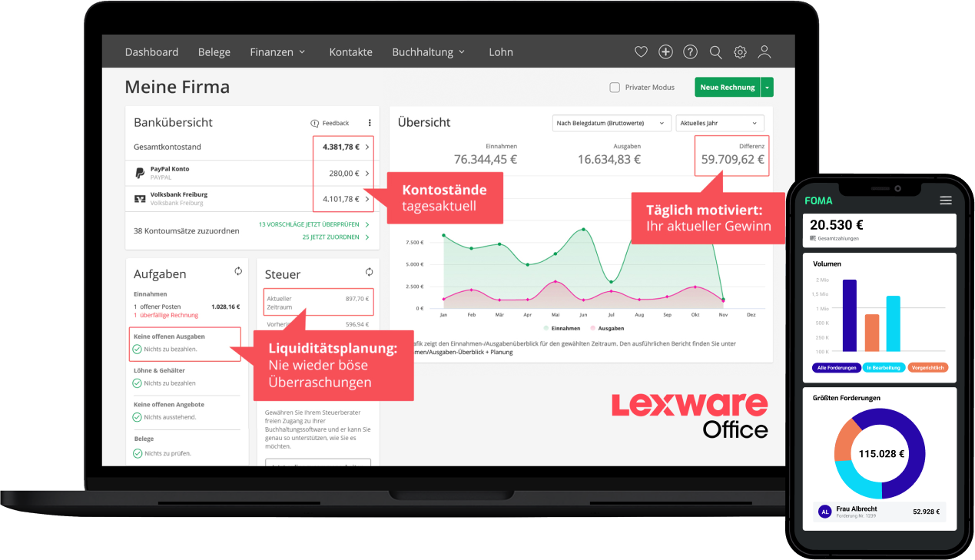Expand the Finanzen menu

pos(277,52)
